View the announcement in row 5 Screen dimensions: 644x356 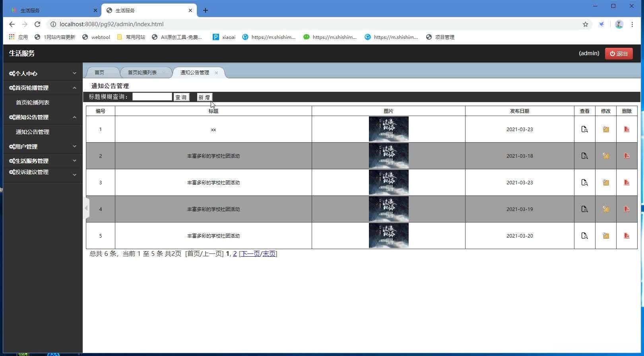[584, 236]
